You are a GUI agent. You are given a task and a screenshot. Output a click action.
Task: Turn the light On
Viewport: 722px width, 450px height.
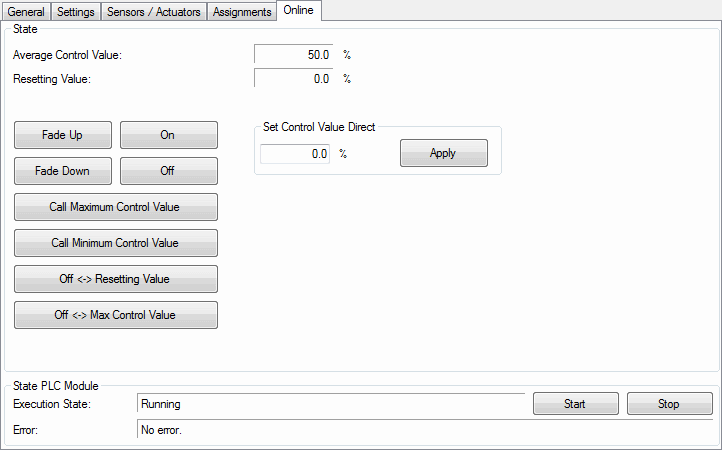[x=169, y=135]
